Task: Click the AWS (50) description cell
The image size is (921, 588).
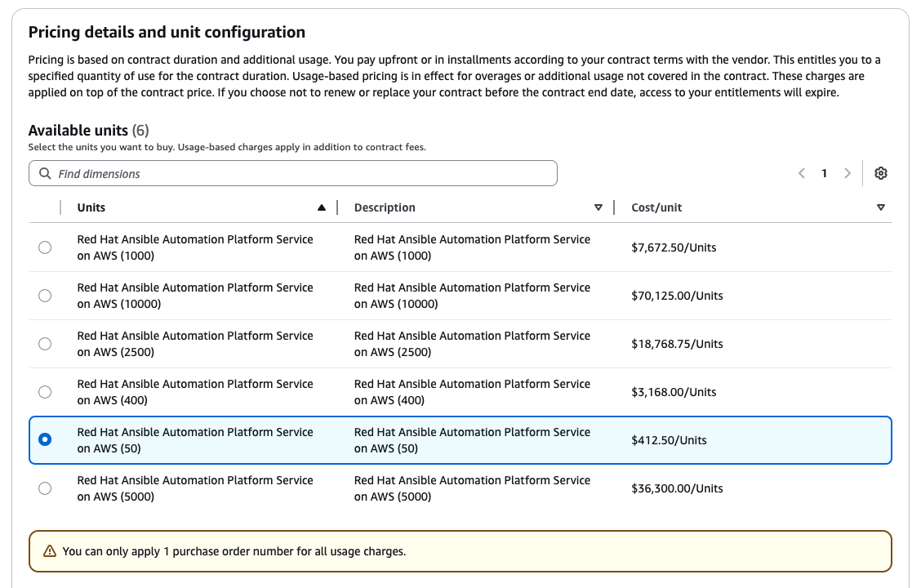Action: 472,440
